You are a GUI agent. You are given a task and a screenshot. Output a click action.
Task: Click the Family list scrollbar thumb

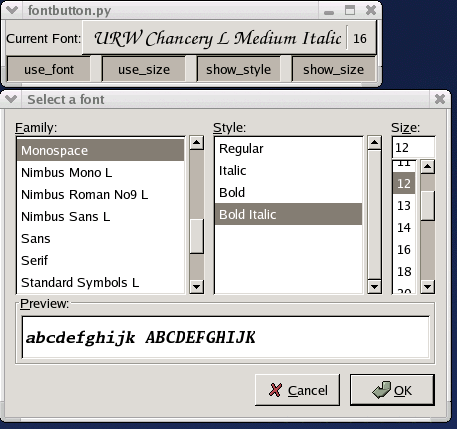tap(196, 236)
